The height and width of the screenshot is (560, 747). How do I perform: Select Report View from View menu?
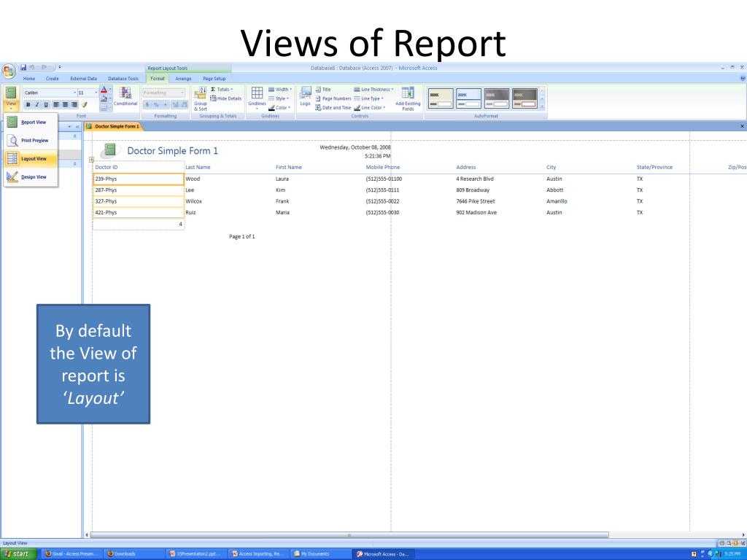click(x=31, y=122)
